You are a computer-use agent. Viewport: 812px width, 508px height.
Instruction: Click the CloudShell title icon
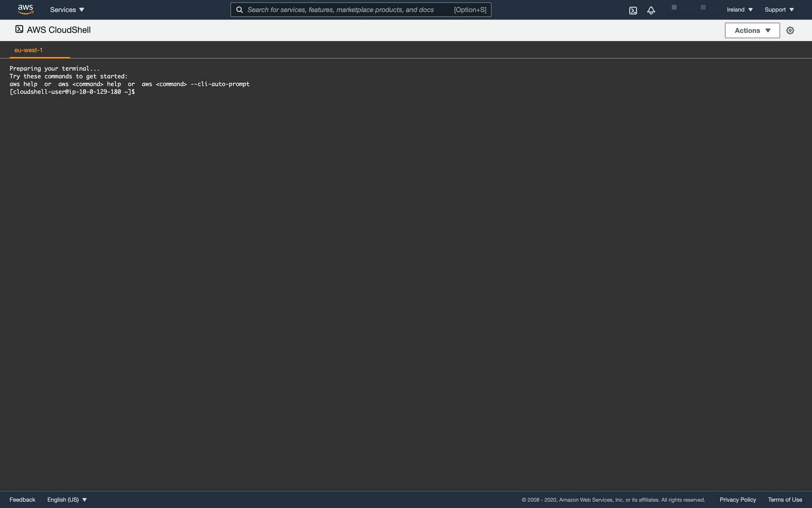point(19,29)
